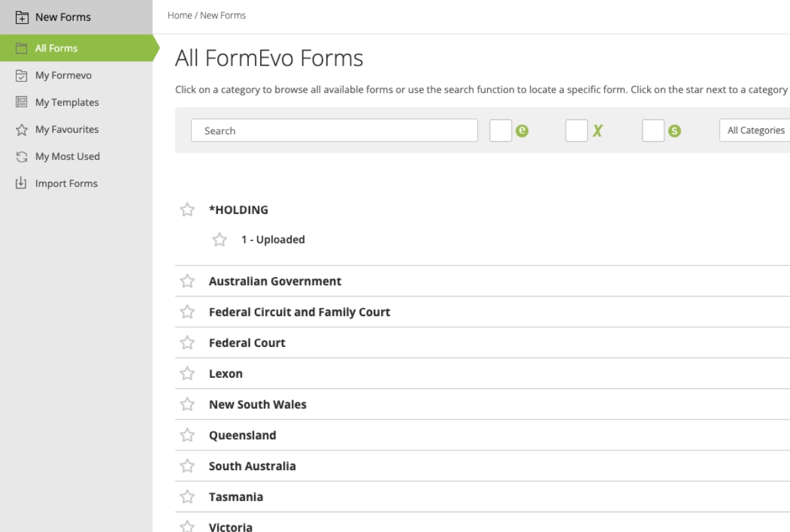Click the New Forms breadcrumb link
This screenshot has height=532, width=790.
coord(223,15)
